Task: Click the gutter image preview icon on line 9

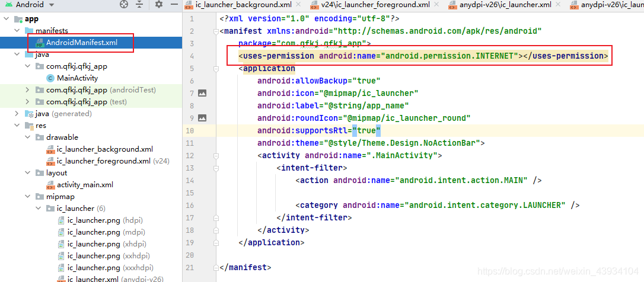Action: point(202,118)
